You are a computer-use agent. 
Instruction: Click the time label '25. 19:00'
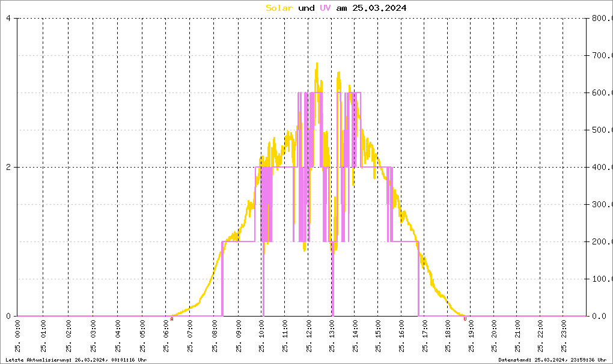click(x=471, y=336)
